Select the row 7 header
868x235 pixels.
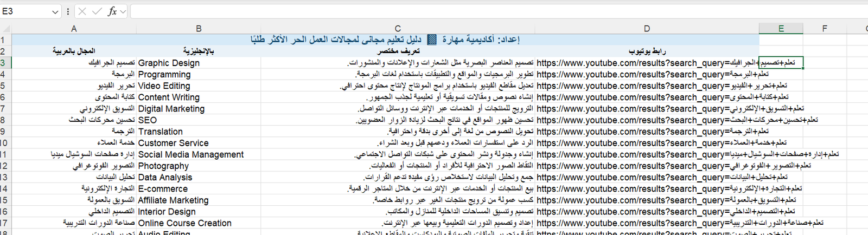pos(4,109)
